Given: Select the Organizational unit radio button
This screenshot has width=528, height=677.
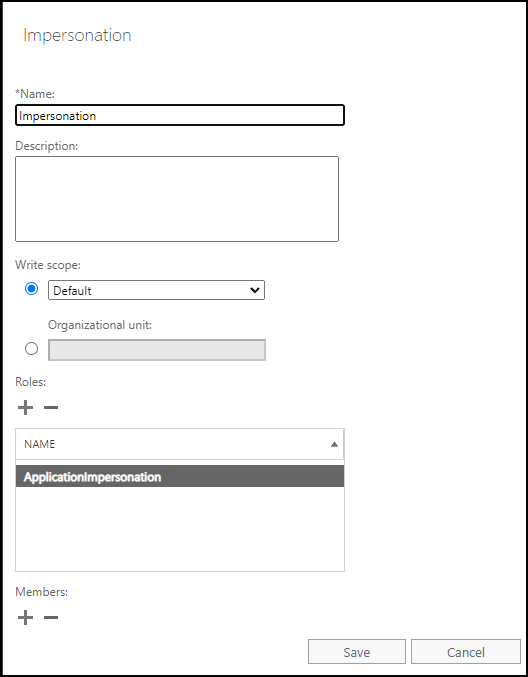Looking at the screenshot, I should tap(32, 348).
